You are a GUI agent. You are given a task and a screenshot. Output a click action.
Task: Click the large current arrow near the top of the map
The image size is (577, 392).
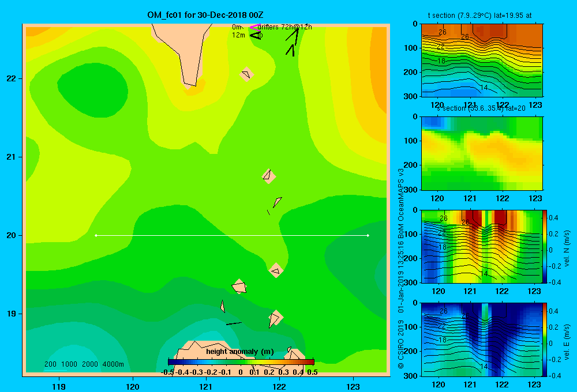[x=293, y=35]
